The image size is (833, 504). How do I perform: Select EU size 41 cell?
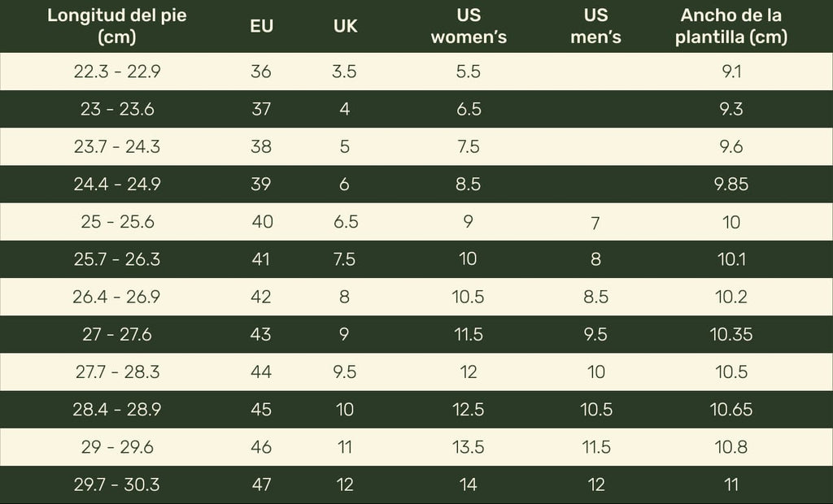click(x=261, y=259)
